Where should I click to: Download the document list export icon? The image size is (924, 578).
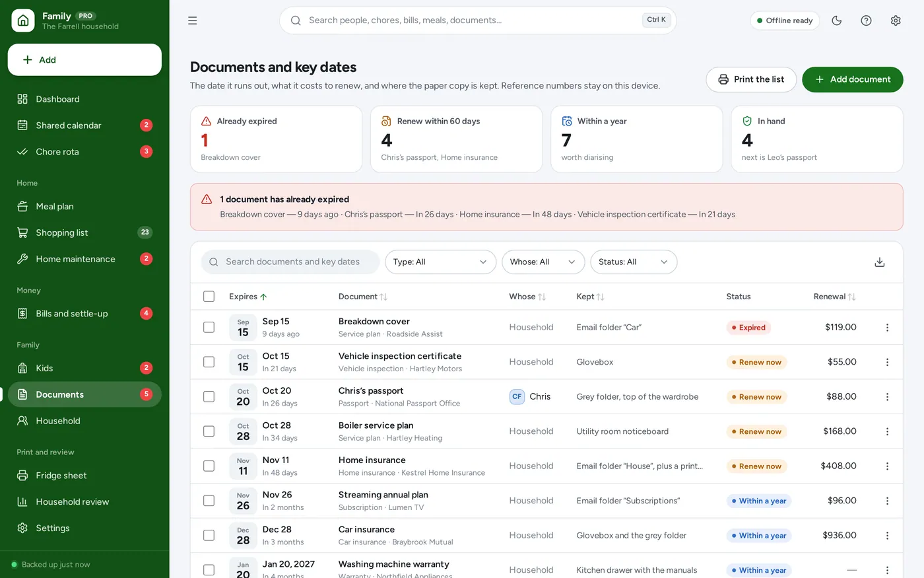880,262
